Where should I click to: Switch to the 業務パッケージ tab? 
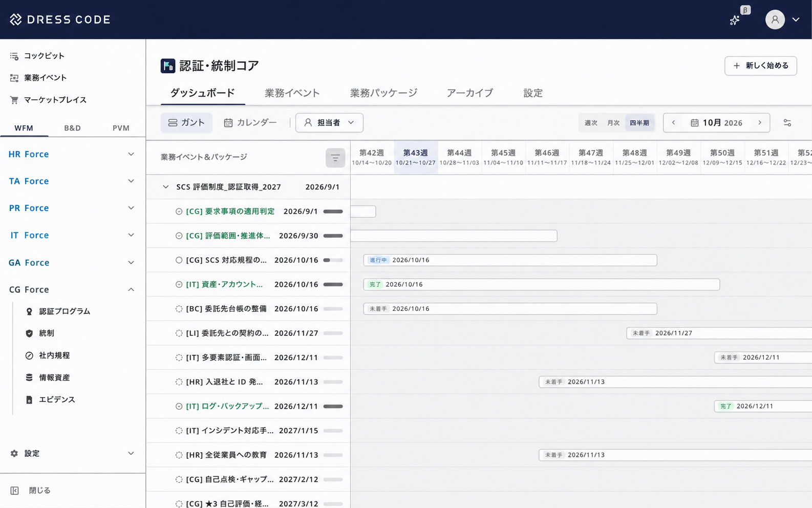coord(383,93)
